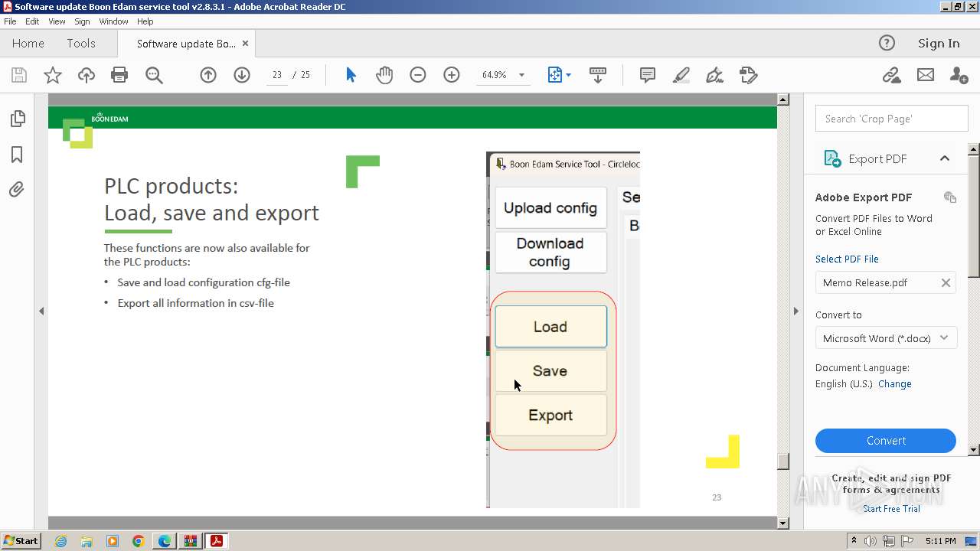The width and height of the screenshot is (980, 551).
Task: Click the volume speaker tray icon
Action: [871, 541]
